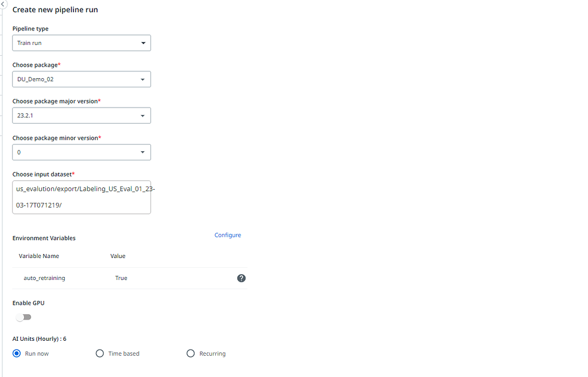This screenshot has height=377, width=588.
Task: Click the auto_retraining variable name
Action: point(44,278)
